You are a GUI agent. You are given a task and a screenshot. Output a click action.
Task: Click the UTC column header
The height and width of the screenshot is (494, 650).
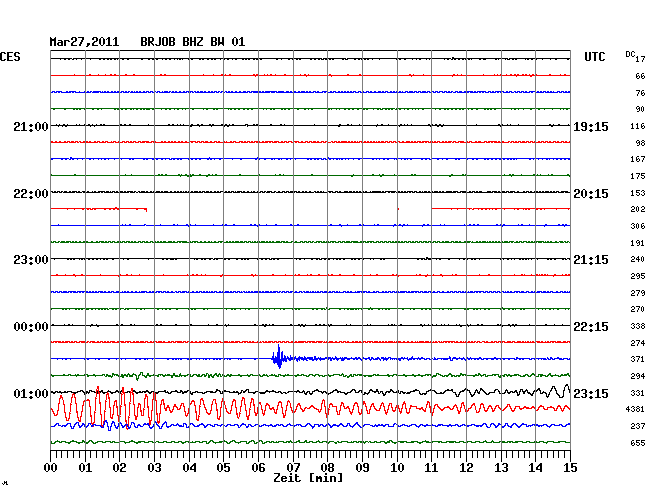594,57
